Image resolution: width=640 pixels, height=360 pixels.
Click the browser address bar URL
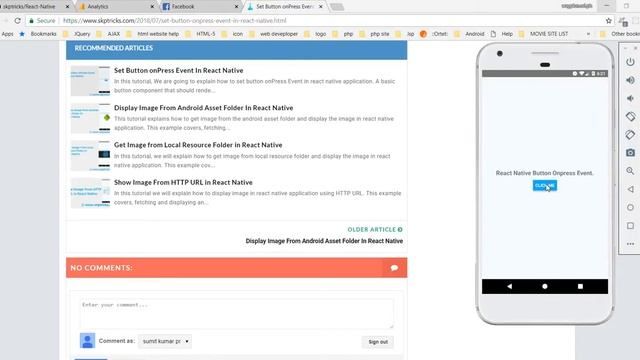(175, 20)
